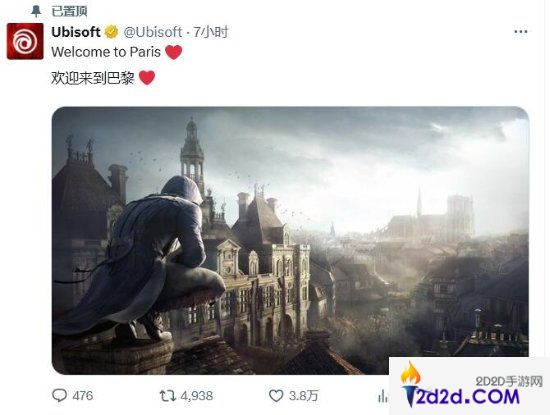Screen dimensions: 550x415
Task: Click the 欢迎来到巴黎 translated text
Action: [93, 78]
